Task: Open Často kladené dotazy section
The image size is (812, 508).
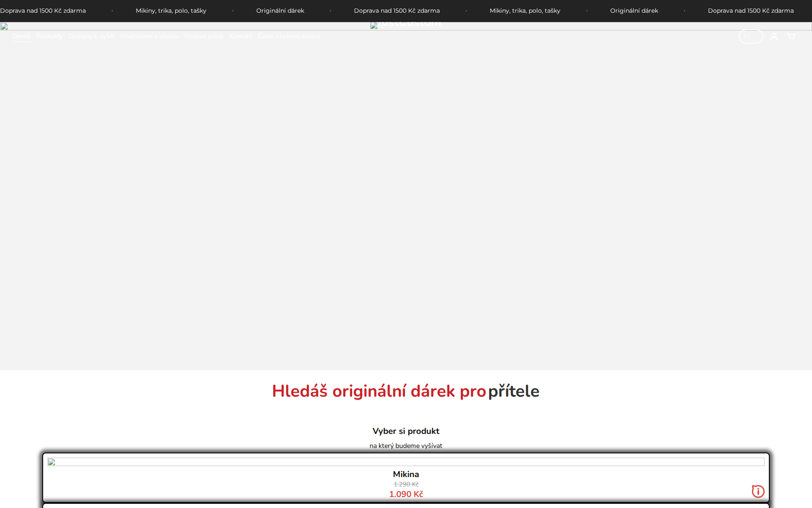Action: pyautogui.click(x=289, y=36)
